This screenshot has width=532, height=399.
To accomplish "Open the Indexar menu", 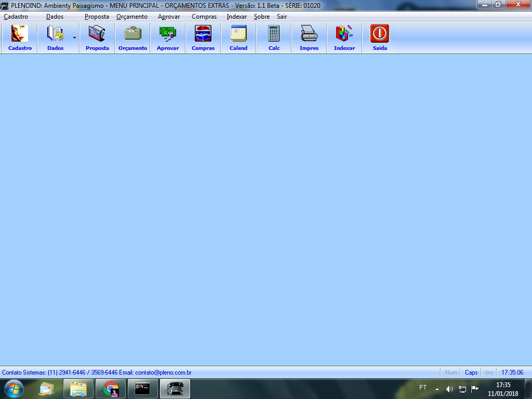I will [236, 17].
